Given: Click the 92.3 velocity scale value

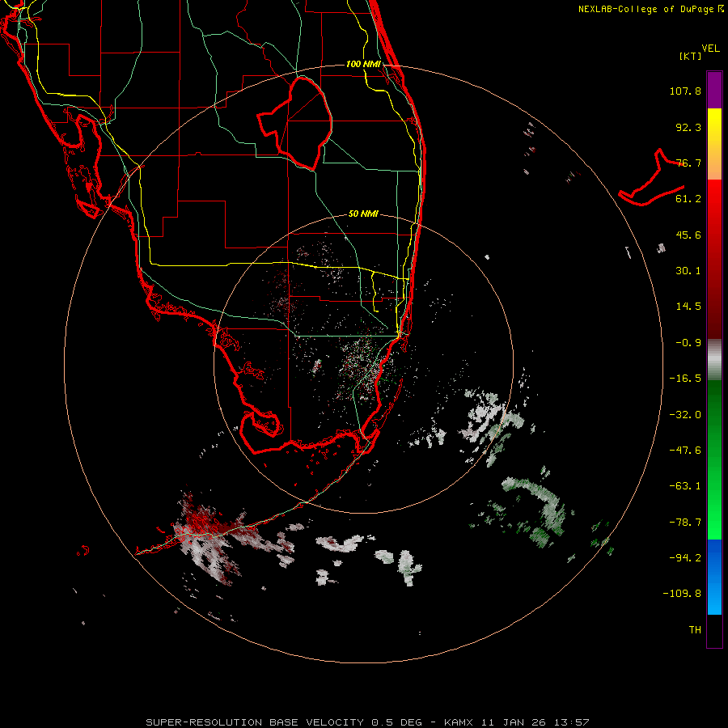Looking at the screenshot, I should [x=688, y=127].
